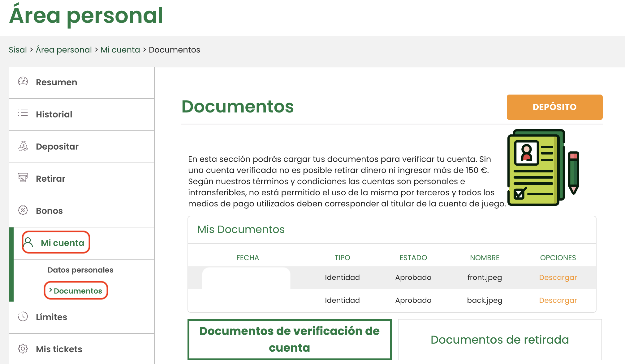The height and width of the screenshot is (364, 625).
Task: Go to Retirar section
Action: (82, 179)
